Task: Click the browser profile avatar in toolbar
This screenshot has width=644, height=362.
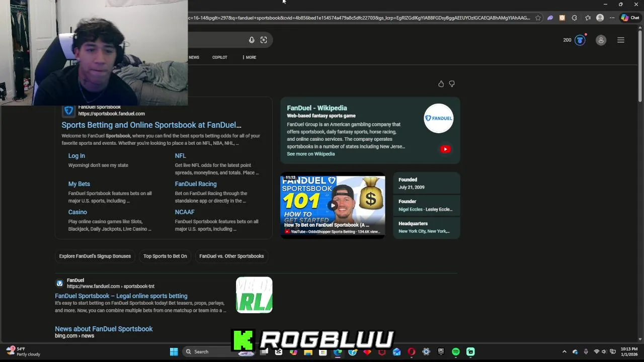Action: click(x=600, y=18)
